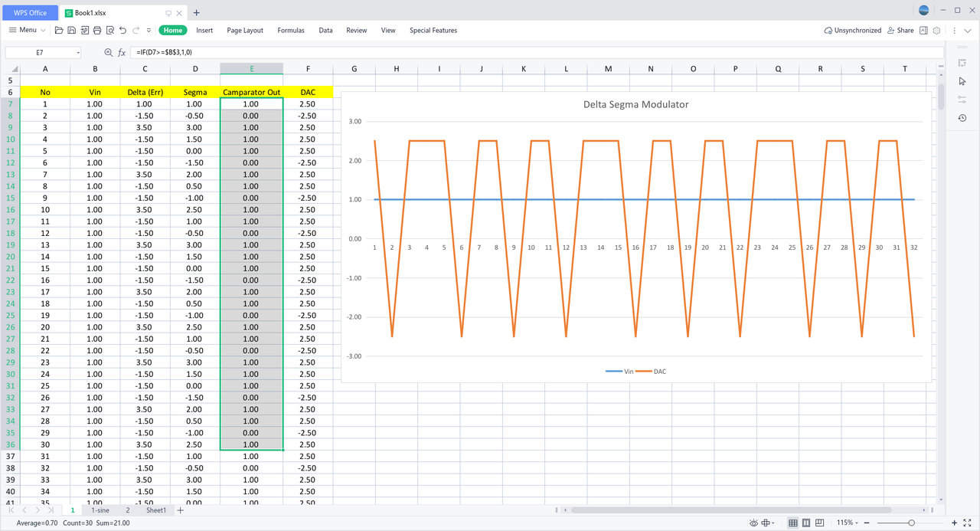
Task: Click the settings gear icon near Share
Action: coord(936,31)
